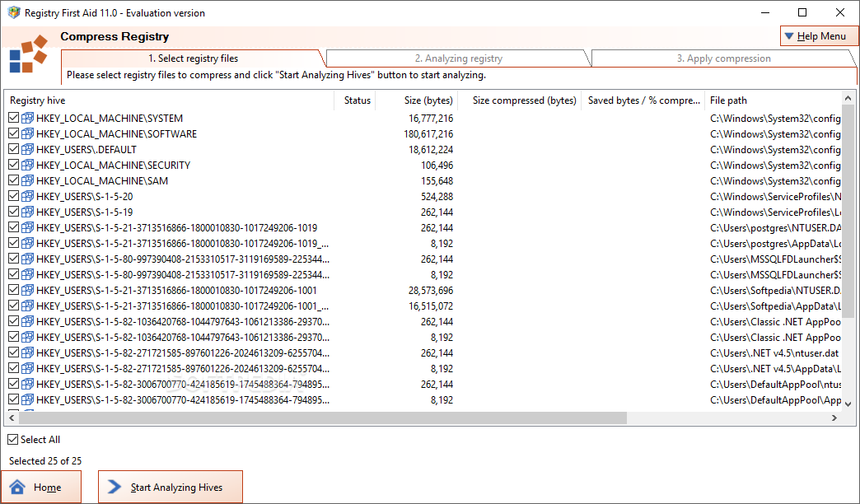The image size is (860, 504).
Task: Click the hive icon of the 28,573,696 bytes row
Action: point(27,290)
